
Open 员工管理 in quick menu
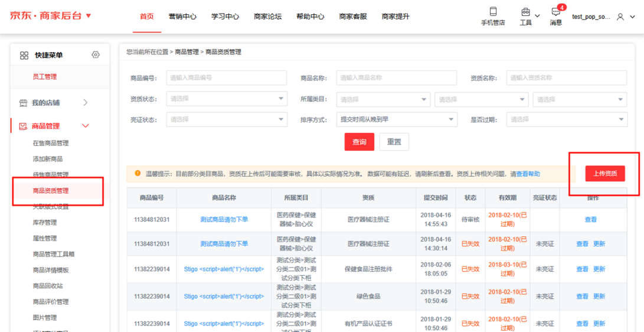point(45,76)
